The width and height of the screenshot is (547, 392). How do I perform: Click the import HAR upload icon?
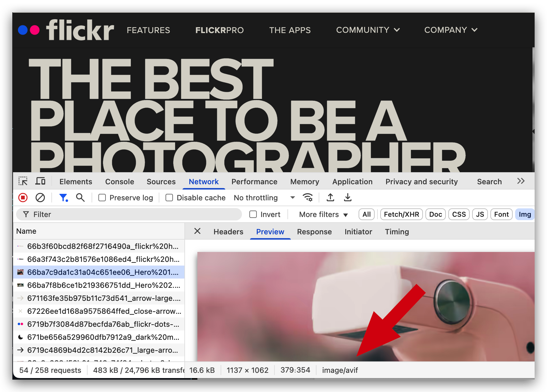point(330,198)
